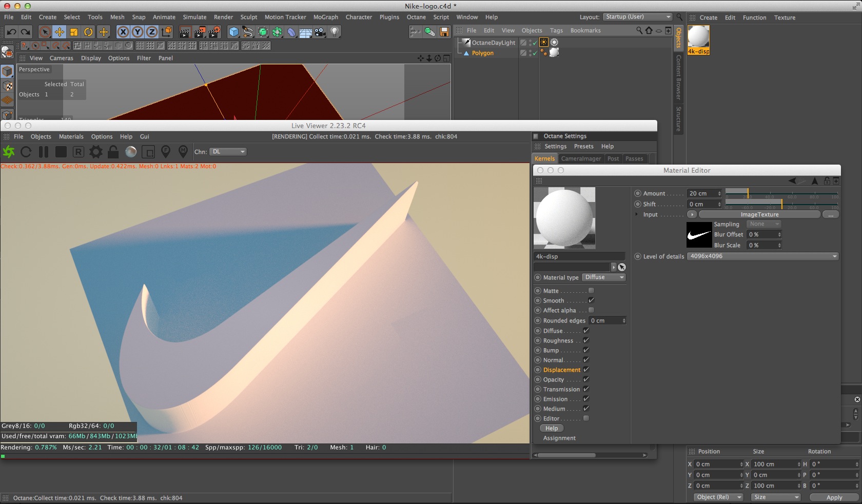Open Live Viewer settings gear
Screen dimensions: 862x504
click(x=96, y=152)
